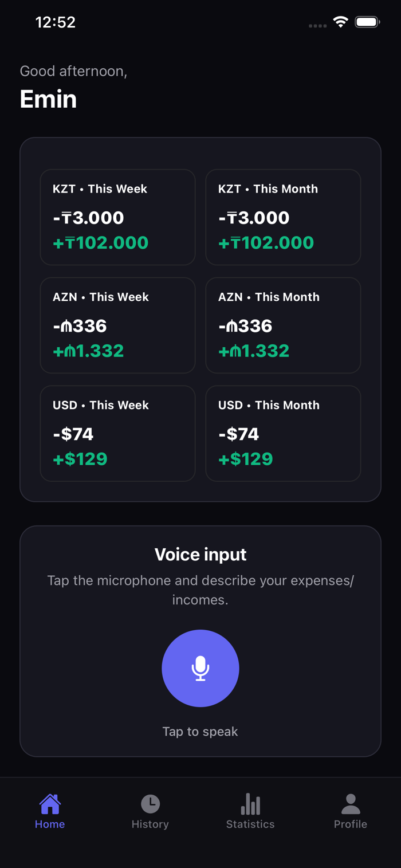
Task: Select the Statistics tab label
Action: tap(250, 824)
